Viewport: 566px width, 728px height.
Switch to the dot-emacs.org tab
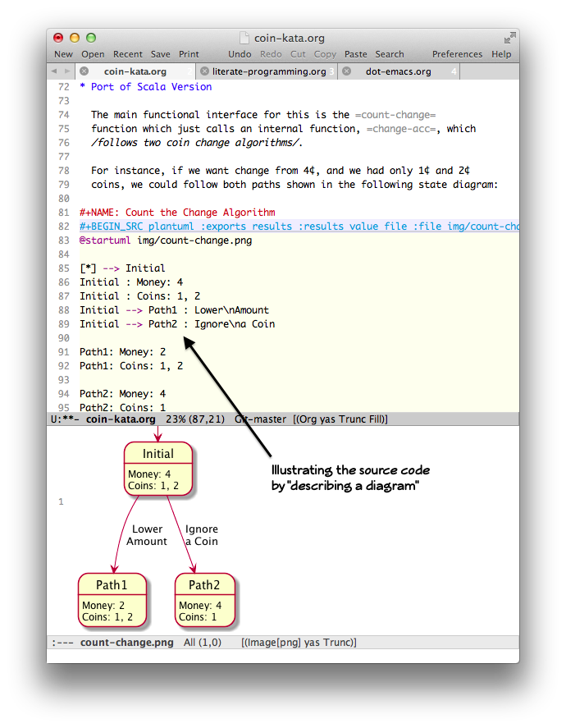coord(398,71)
